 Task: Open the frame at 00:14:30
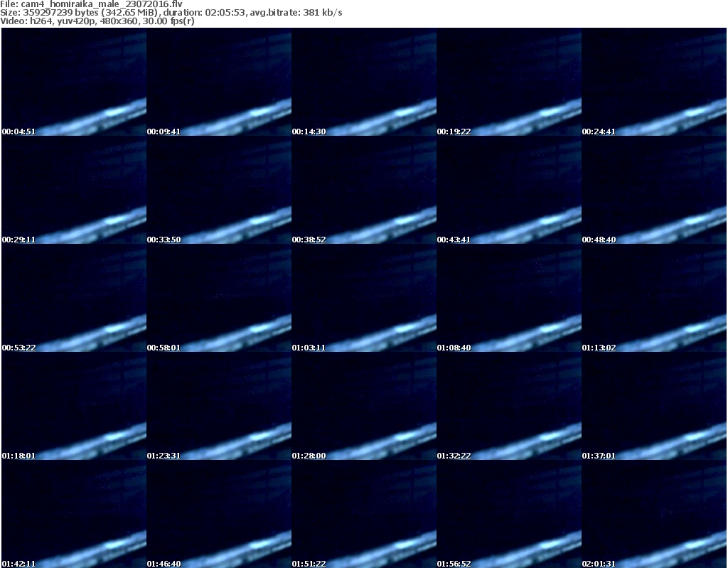pyautogui.click(x=364, y=82)
